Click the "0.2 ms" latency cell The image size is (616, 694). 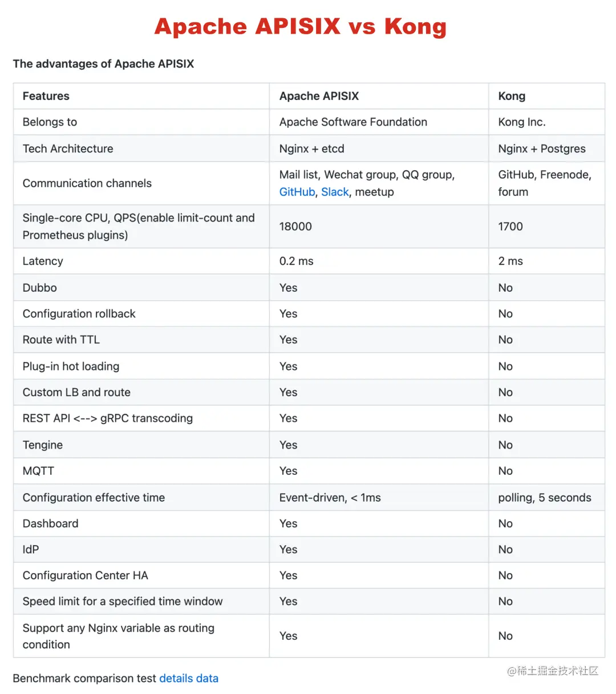(296, 261)
